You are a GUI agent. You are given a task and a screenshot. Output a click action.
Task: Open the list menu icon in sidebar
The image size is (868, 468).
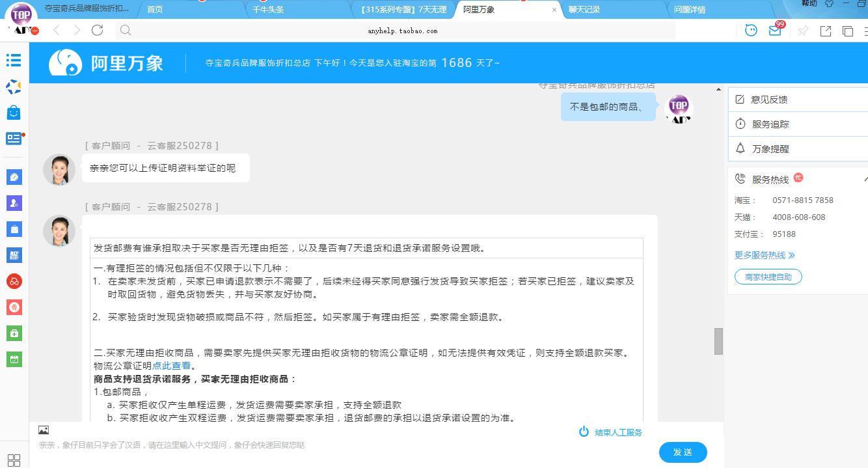point(14,60)
